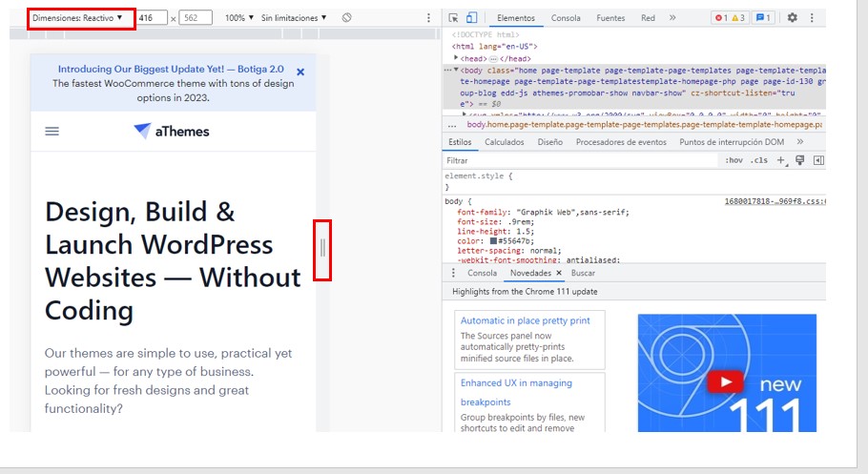Image resolution: width=868 pixels, height=474 pixels.
Task: Click the rotate screen icon
Action: (x=346, y=18)
